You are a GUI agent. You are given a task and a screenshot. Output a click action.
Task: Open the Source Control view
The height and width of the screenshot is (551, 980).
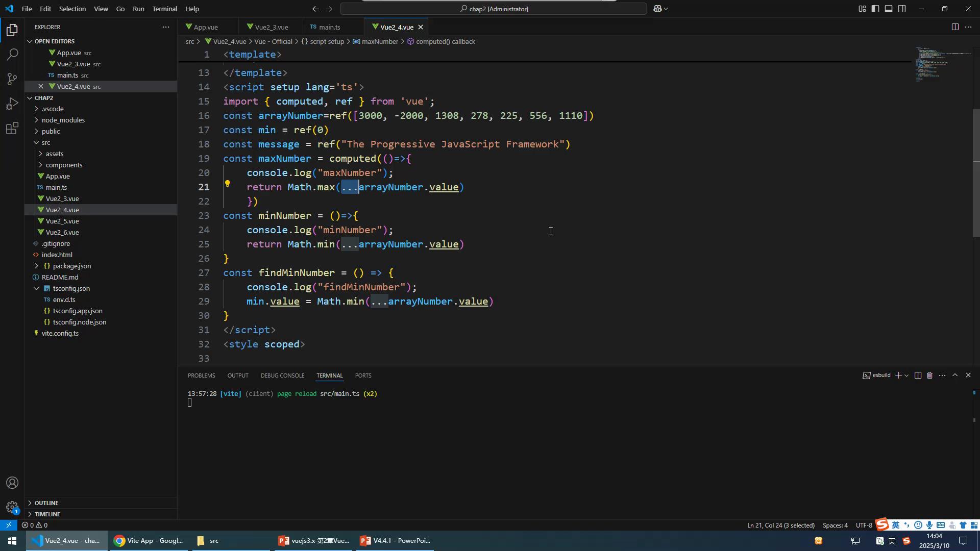point(12,79)
